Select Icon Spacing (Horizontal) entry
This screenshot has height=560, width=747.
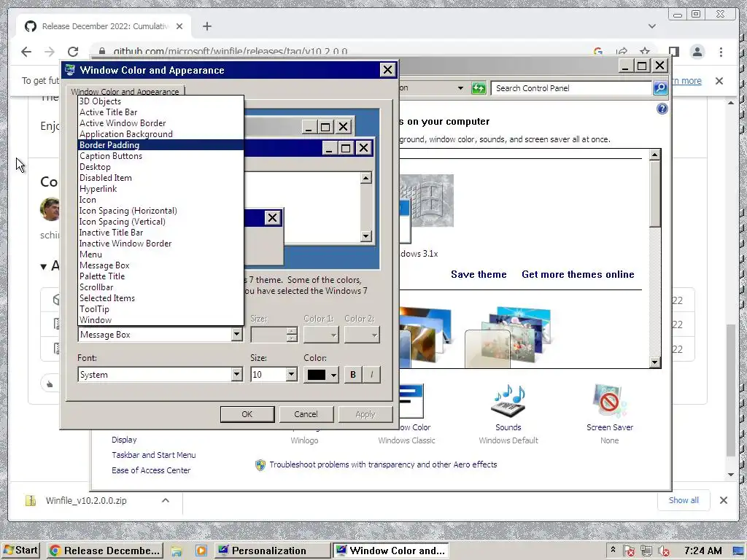click(160, 211)
